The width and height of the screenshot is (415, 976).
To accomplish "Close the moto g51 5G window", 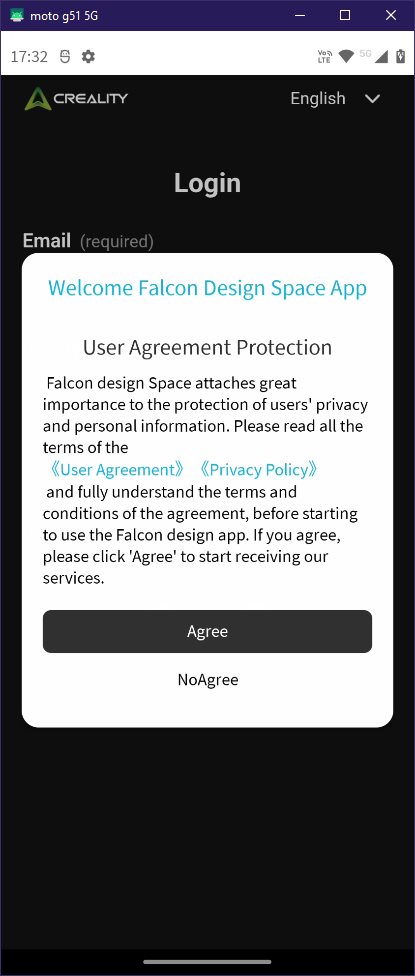I will click(391, 16).
